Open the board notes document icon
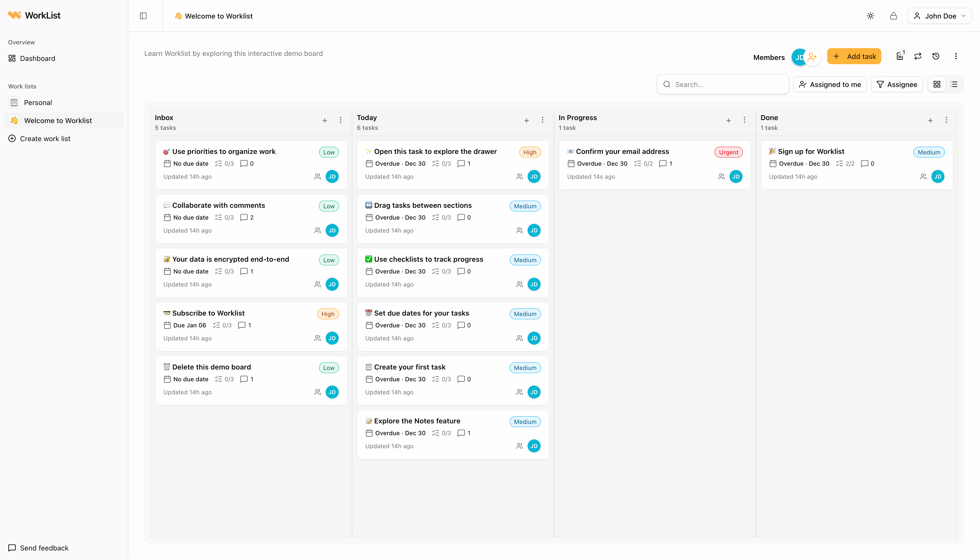The height and width of the screenshot is (560, 980). click(x=899, y=56)
